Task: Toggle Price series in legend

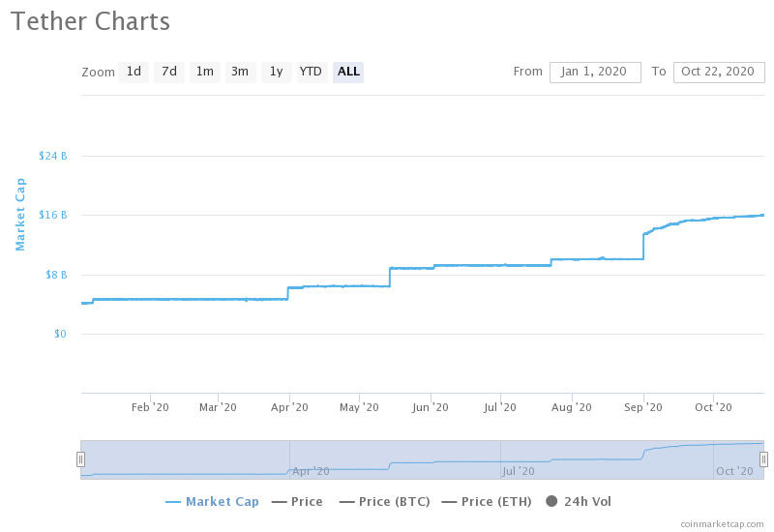Action: pyautogui.click(x=307, y=501)
